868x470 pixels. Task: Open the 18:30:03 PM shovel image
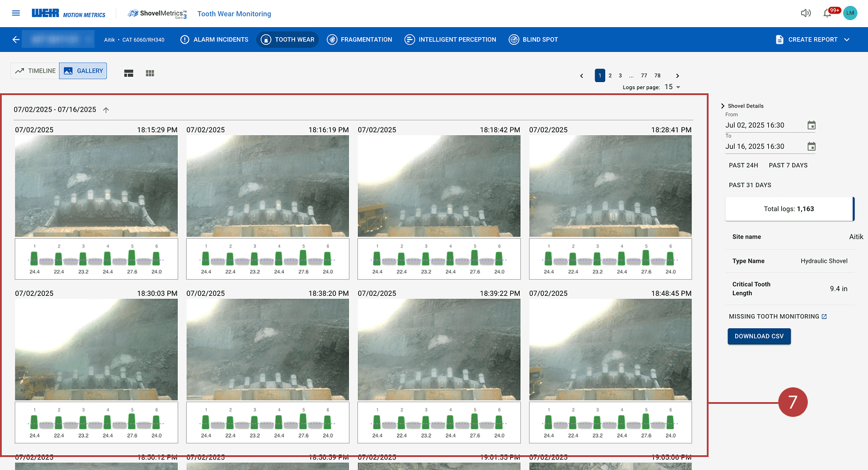pos(96,350)
